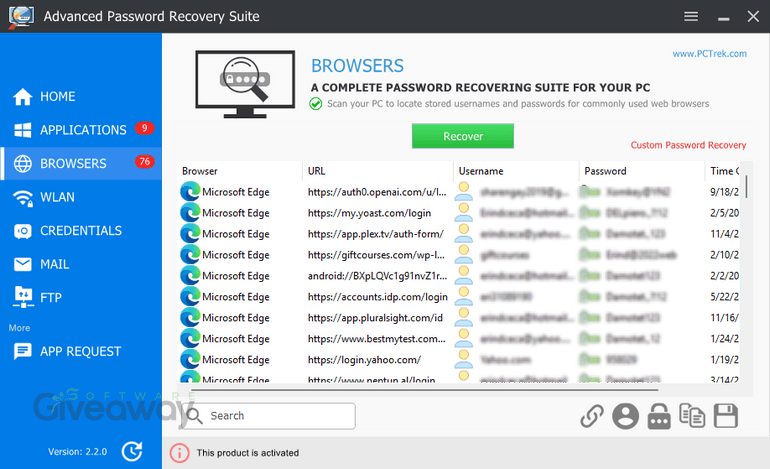This screenshot has width=770, height=469.
Task: Save results with the floppy disk icon
Action: (x=726, y=416)
